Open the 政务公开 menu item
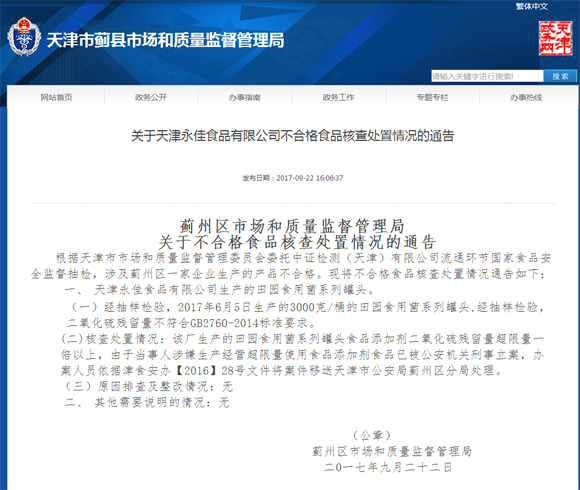The image size is (580, 490). 151,97
